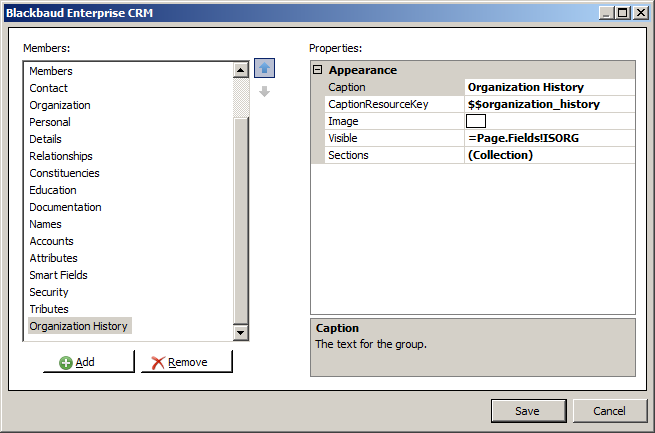Maximize the Blackbaud Enterprise CRM window
This screenshot has width=655, height=433.
tap(622, 13)
